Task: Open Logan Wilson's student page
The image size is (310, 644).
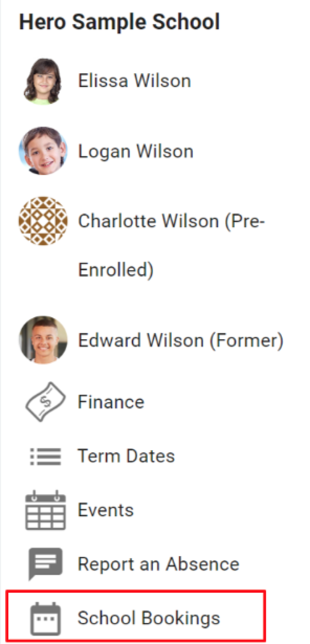Action: pyautogui.click(x=136, y=151)
